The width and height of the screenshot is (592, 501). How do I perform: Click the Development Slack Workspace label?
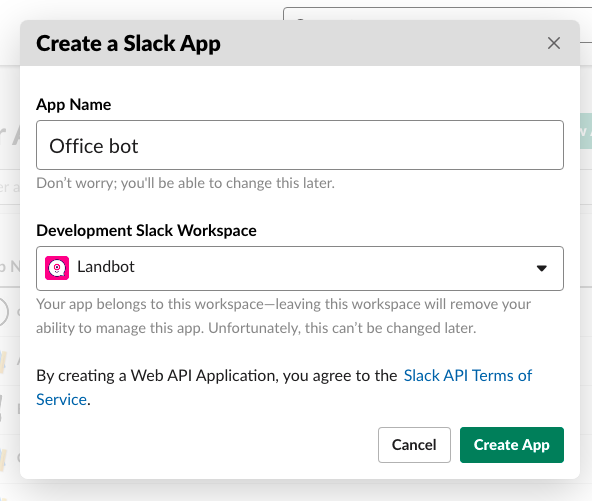click(146, 231)
